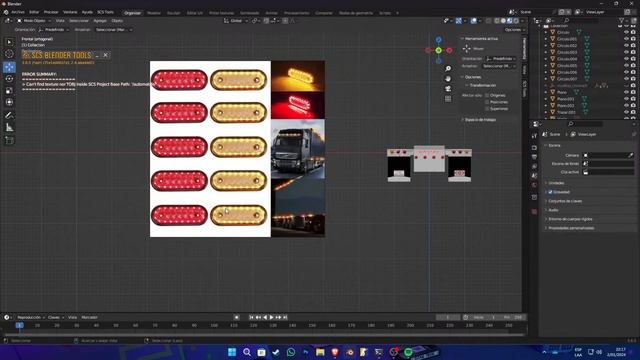Toggle viewport overlays button
This screenshot has width=640, height=360.
(473, 20)
